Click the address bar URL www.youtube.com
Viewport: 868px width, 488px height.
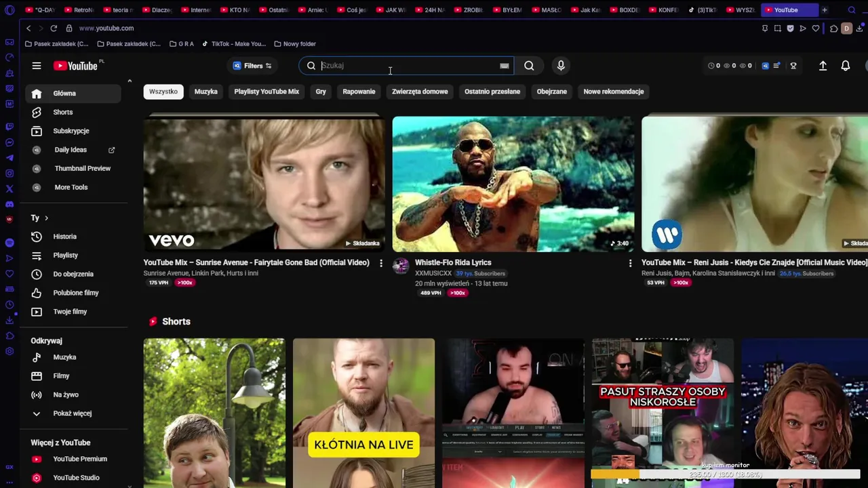[x=106, y=28]
